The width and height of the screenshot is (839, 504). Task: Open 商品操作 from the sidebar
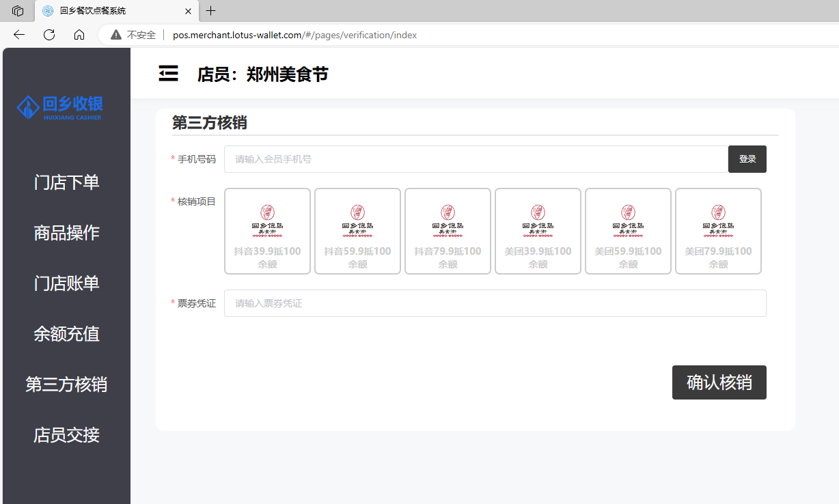click(x=66, y=233)
